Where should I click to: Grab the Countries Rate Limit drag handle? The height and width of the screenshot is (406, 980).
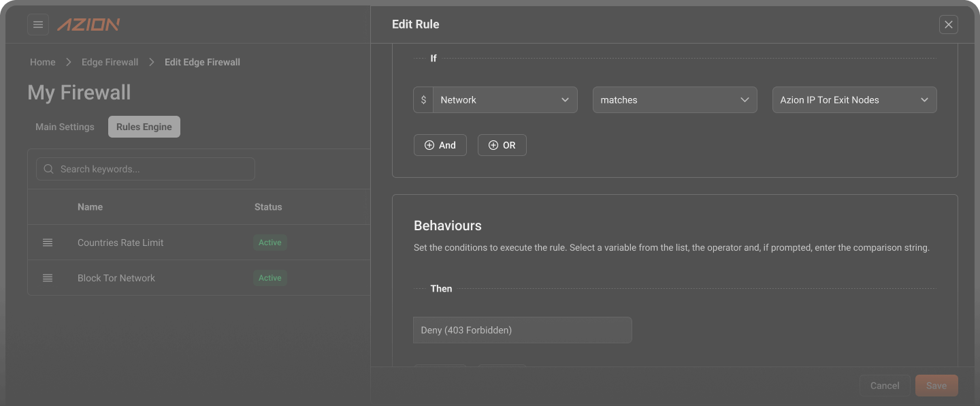click(x=48, y=243)
